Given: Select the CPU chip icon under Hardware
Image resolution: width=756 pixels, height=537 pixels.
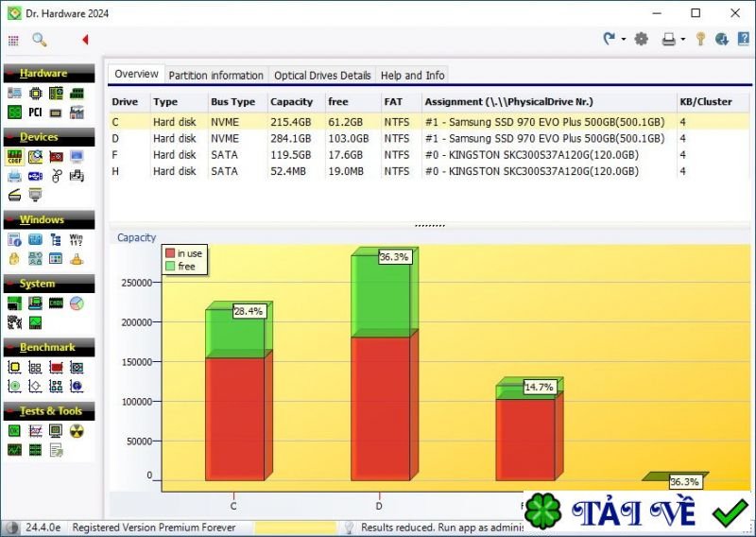Looking at the screenshot, I should [x=35, y=93].
